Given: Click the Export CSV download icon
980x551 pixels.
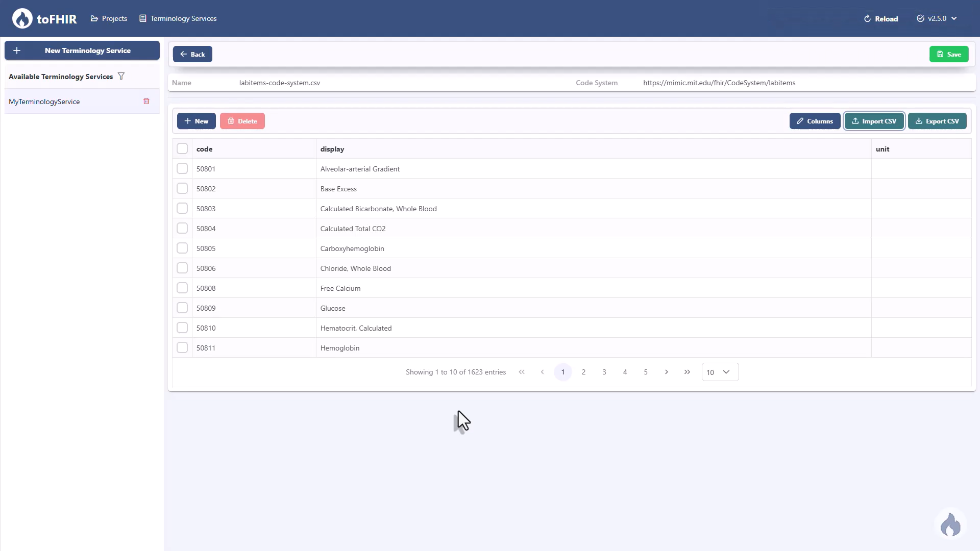Looking at the screenshot, I should [919, 121].
